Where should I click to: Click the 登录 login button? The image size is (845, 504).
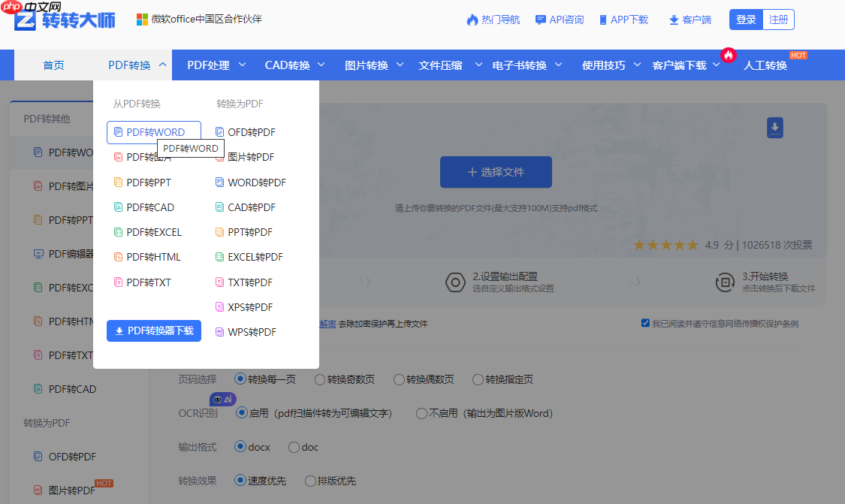coord(745,20)
